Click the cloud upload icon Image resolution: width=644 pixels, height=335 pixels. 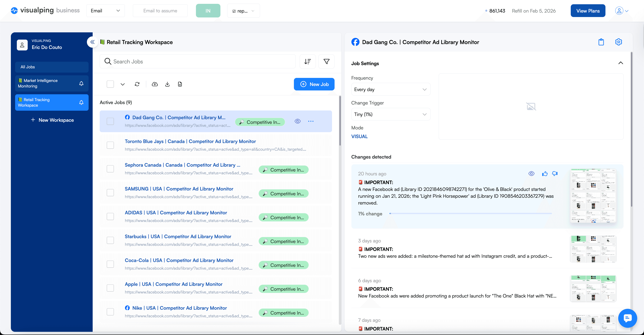[155, 84]
